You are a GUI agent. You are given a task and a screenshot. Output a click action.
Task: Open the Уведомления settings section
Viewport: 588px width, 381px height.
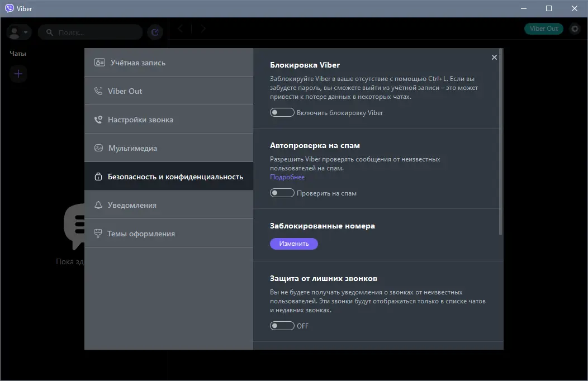coord(169,205)
